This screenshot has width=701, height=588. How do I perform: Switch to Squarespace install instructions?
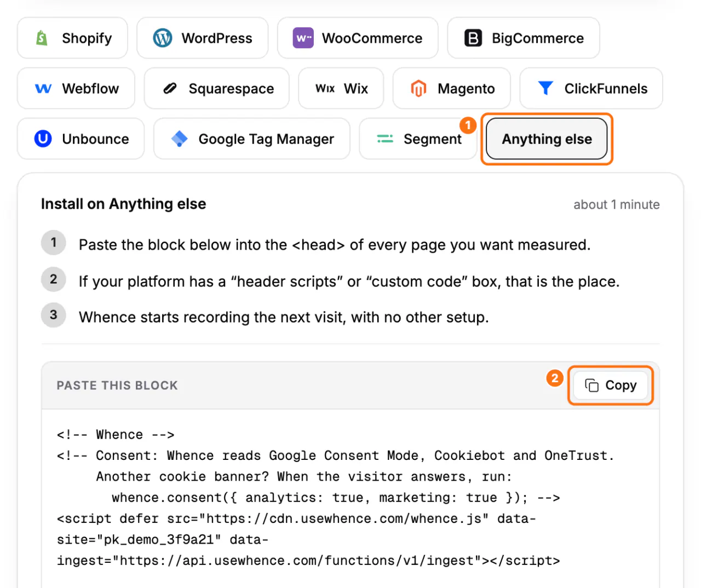pyautogui.click(x=217, y=88)
